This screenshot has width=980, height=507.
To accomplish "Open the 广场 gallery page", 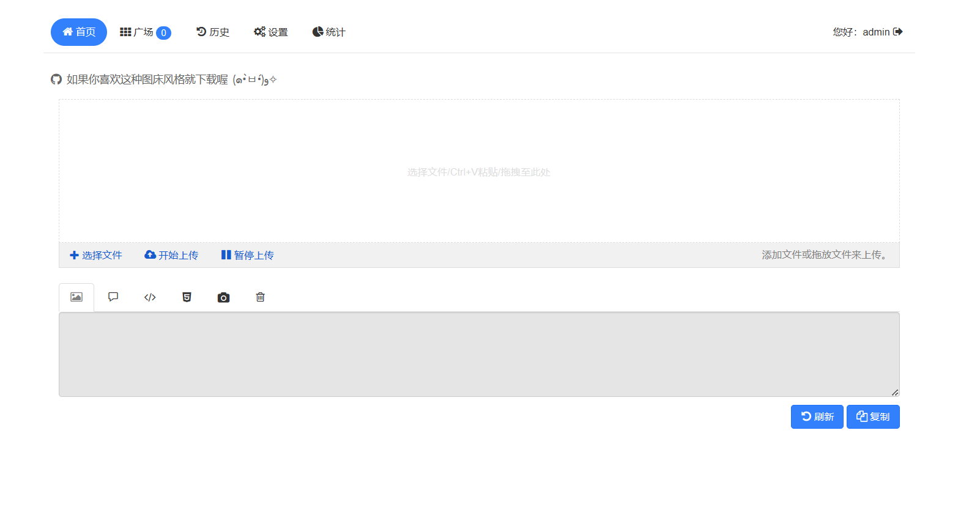I will coord(145,32).
